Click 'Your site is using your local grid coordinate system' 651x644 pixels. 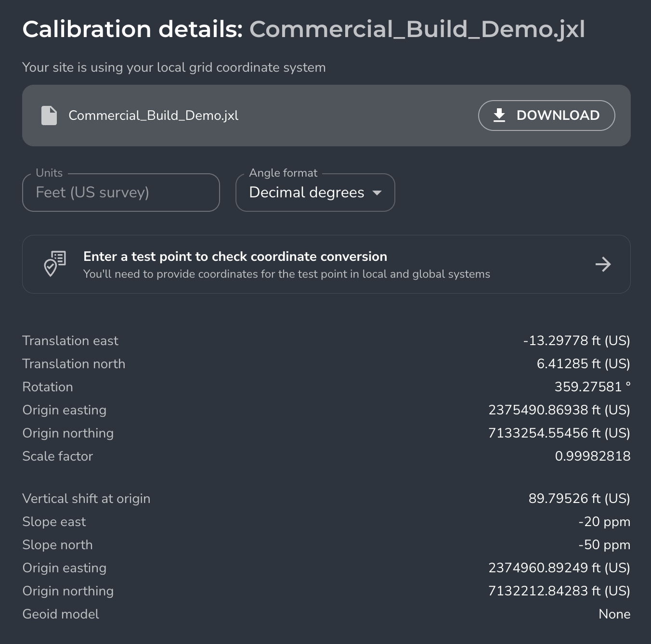tap(174, 67)
